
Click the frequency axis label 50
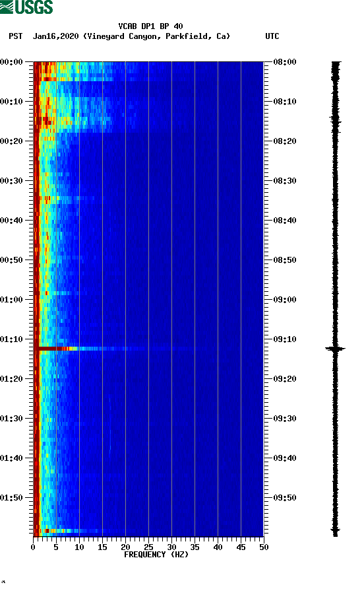pos(264,547)
